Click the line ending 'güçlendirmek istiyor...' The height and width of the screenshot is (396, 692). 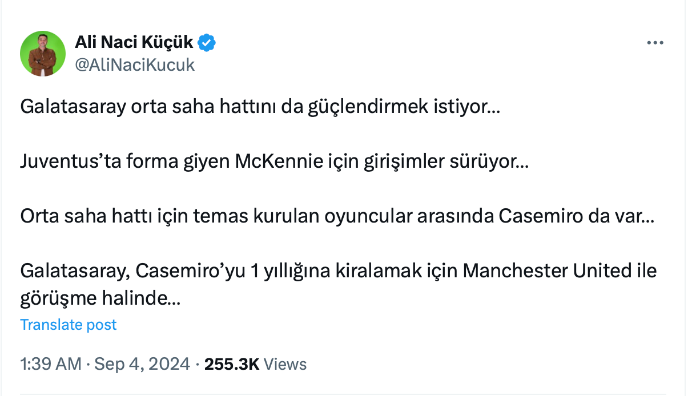260,107
